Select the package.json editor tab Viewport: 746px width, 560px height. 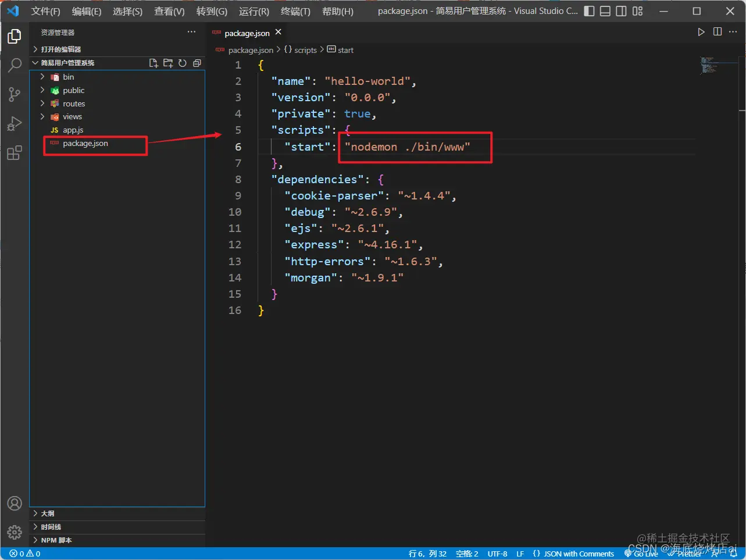[x=247, y=33]
